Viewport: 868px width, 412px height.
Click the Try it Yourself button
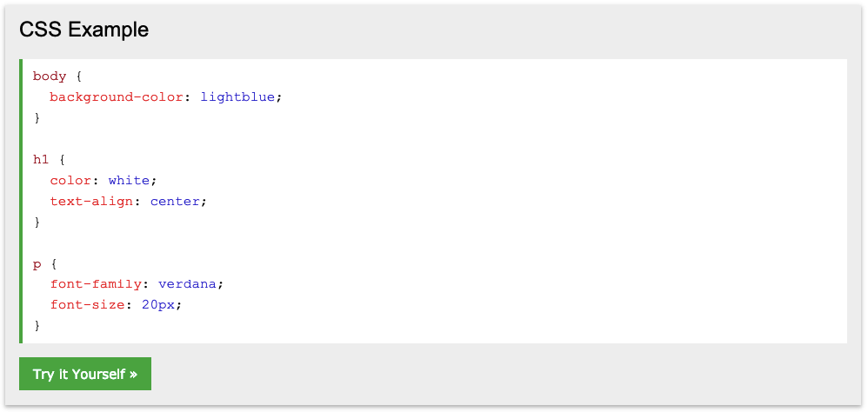(85, 374)
